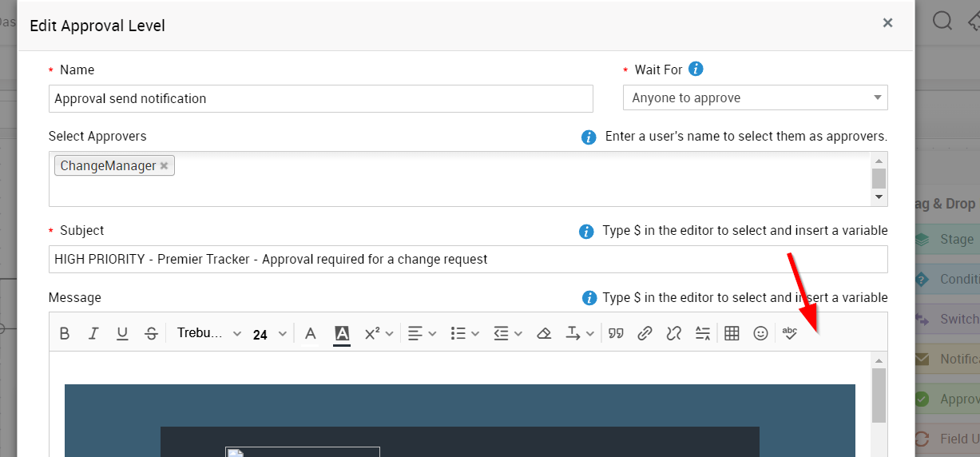This screenshot has width=980, height=457.
Task: Expand the font size 24 dropdown
Action: pos(269,334)
